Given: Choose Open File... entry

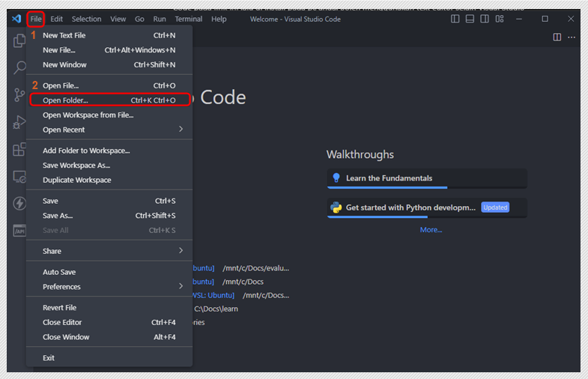Looking at the screenshot, I should pos(109,85).
